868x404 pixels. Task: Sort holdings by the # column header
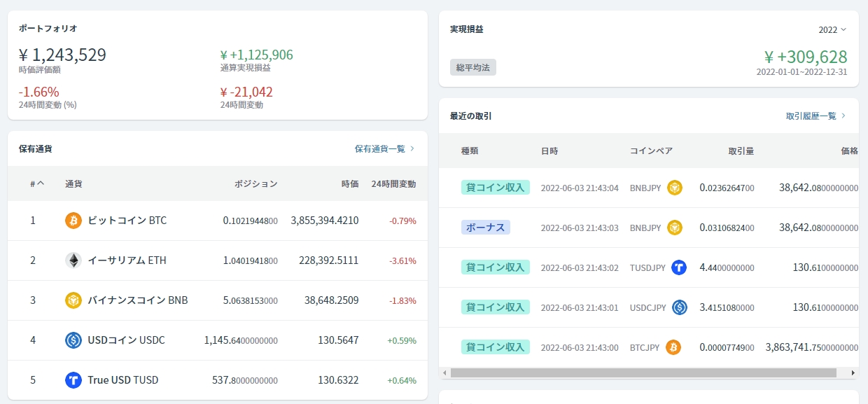click(37, 184)
